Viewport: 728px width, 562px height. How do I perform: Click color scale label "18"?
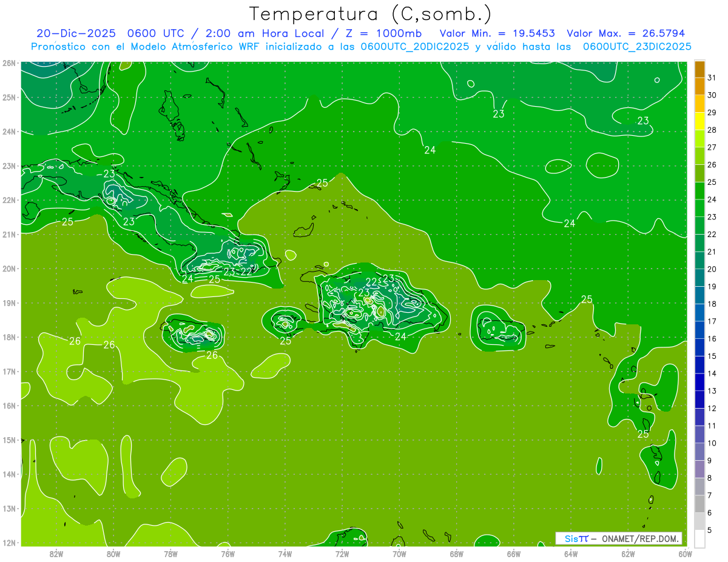coord(712,304)
